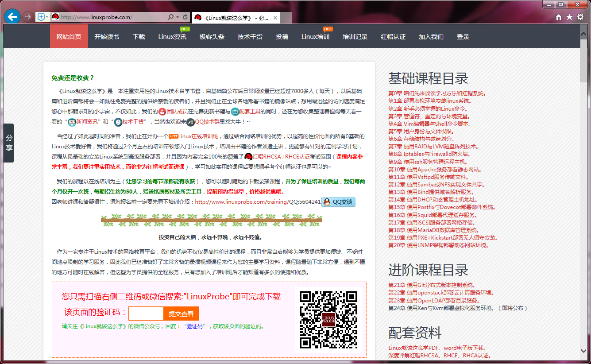
Task: Click the browser back arrow button
Action: click(x=12, y=17)
